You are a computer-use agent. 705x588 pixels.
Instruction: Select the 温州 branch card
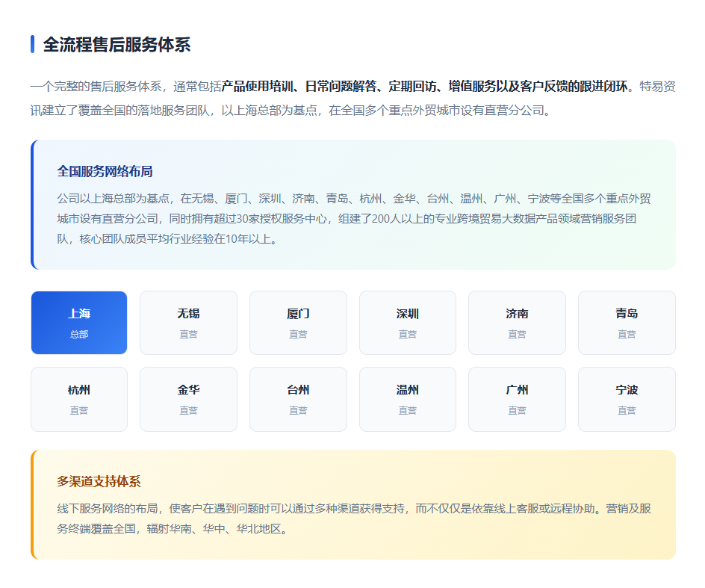(407, 399)
